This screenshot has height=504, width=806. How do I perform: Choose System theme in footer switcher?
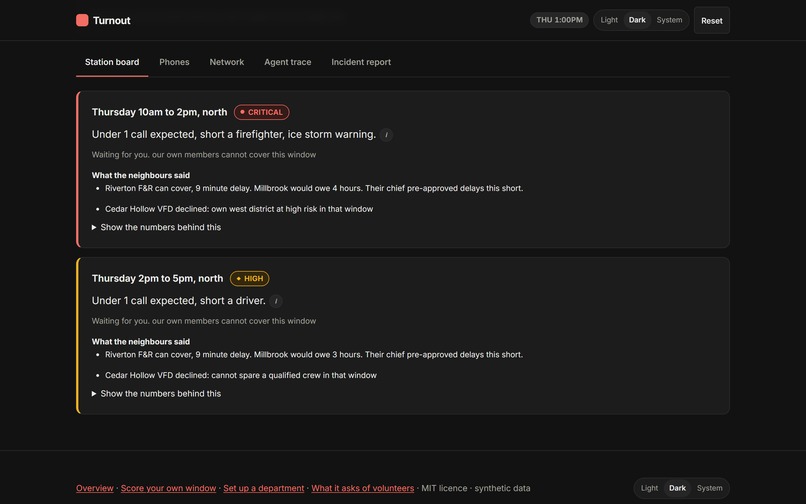tap(709, 488)
